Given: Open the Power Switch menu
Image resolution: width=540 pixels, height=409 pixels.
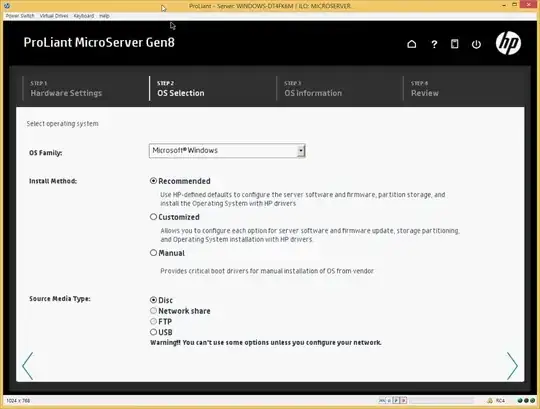Looking at the screenshot, I should click(20, 16).
